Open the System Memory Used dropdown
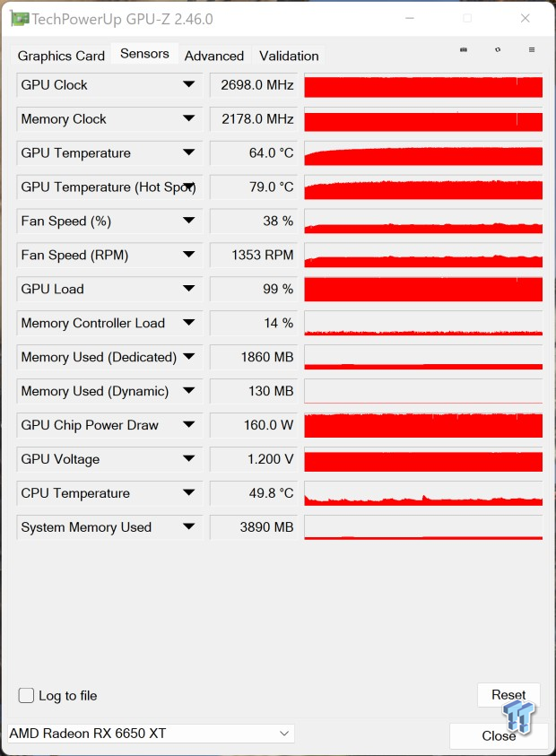 (x=187, y=527)
